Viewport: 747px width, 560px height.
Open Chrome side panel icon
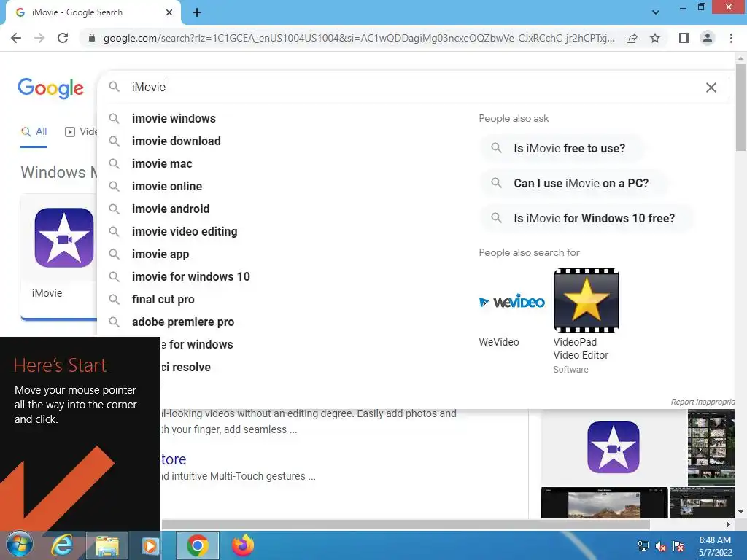tap(684, 38)
